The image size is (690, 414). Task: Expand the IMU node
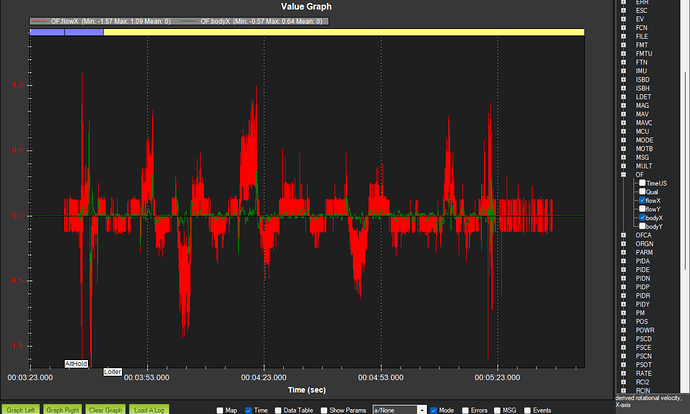click(624, 71)
